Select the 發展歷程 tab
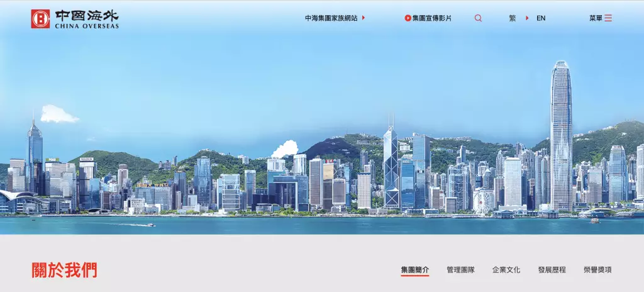 click(x=552, y=269)
